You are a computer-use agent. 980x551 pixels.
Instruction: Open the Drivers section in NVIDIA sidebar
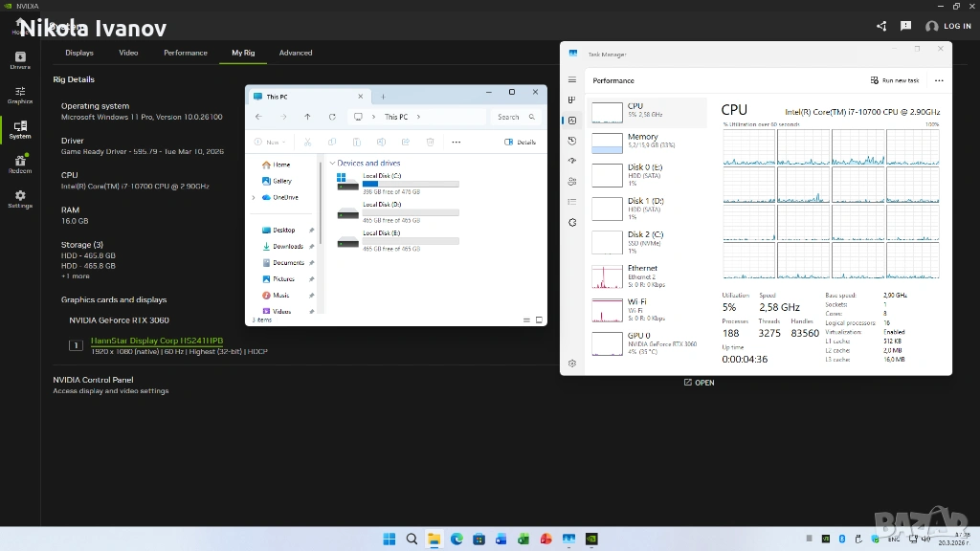[20, 59]
